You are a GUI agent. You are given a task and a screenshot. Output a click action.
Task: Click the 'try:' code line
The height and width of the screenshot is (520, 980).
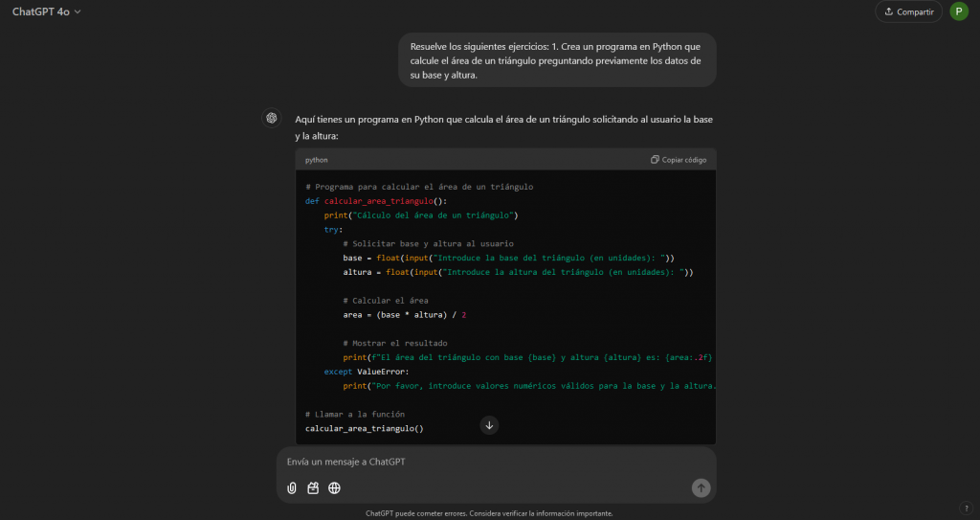click(x=333, y=230)
